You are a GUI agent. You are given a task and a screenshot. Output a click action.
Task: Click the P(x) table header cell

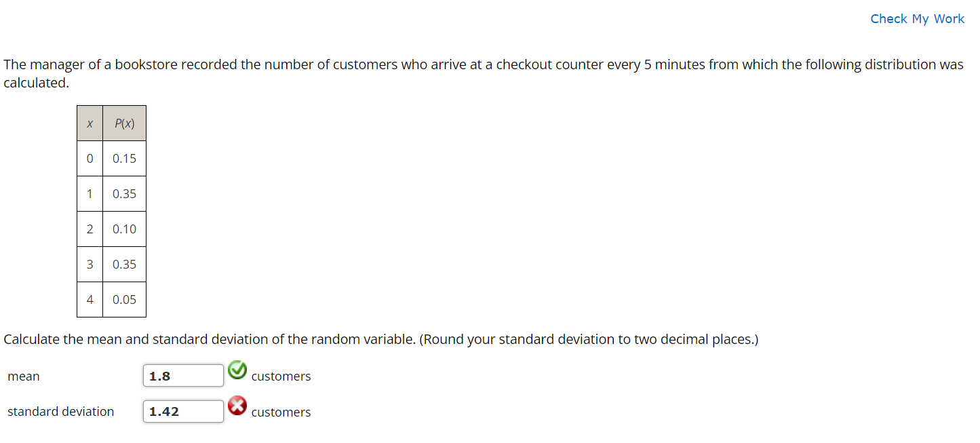124,123
